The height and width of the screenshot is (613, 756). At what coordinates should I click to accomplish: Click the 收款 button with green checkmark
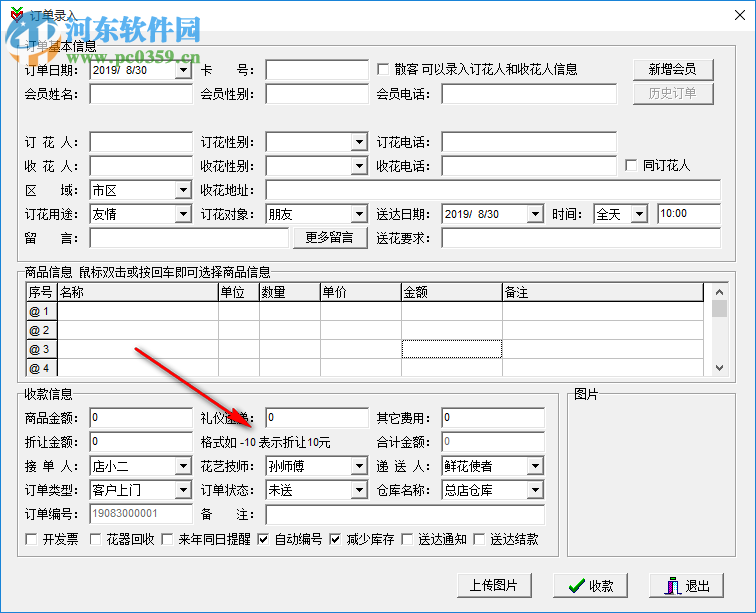(x=590, y=586)
